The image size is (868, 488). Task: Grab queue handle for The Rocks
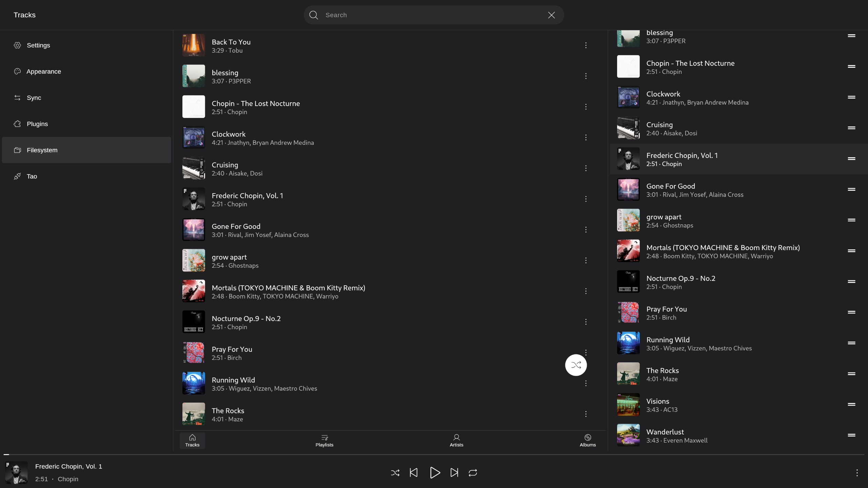tap(851, 374)
